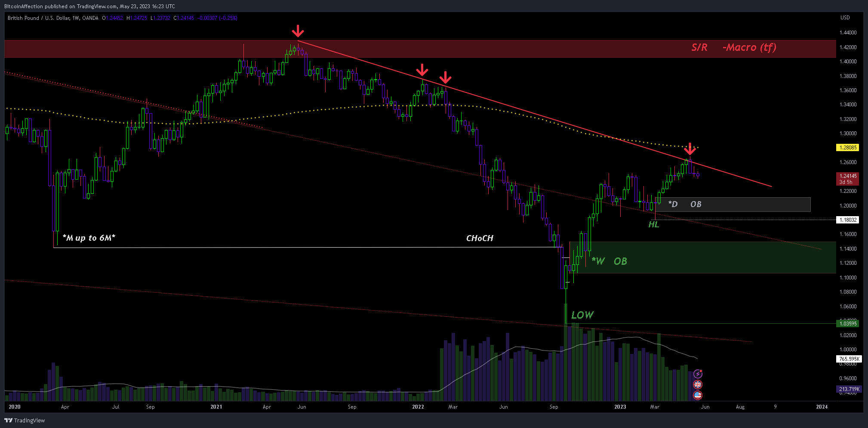Screen dimensions: 868x428
Task: Click the 1.44000 price scale label
Action: pyautogui.click(x=848, y=33)
